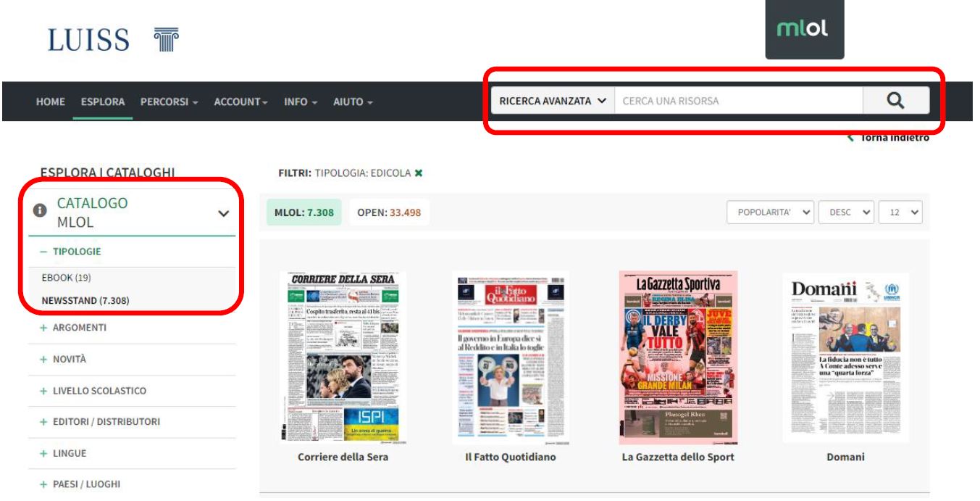
Task: Change the DESC sort order dropdown
Action: [x=846, y=212]
